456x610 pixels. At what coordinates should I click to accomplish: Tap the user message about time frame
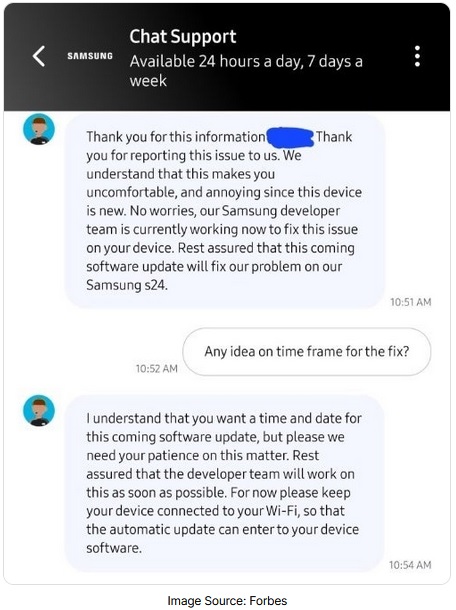(307, 352)
